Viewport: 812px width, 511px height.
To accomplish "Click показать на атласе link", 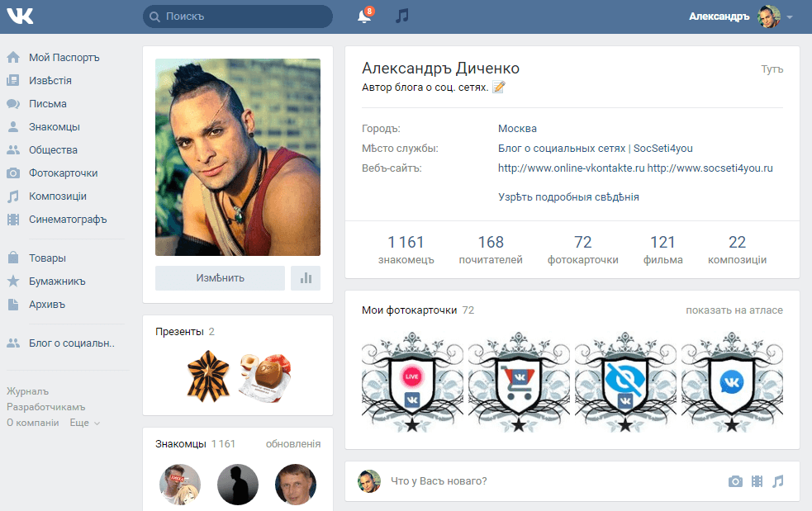I will point(734,310).
